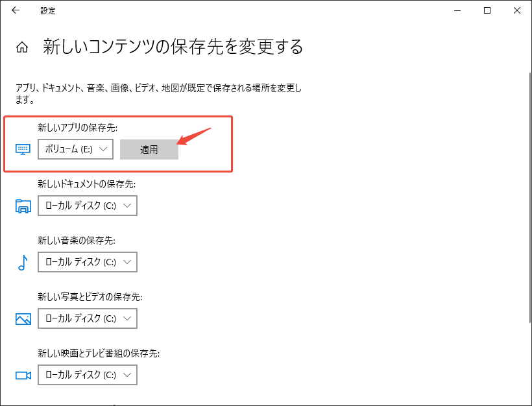Viewport: 532px width, 406px height.
Task: Open the 新しいドキュメントの保存先 drive dropdown
Action: [88, 206]
